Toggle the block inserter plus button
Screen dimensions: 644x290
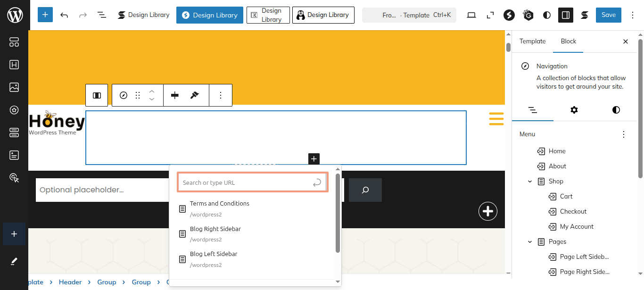pyautogui.click(x=45, y=15)
